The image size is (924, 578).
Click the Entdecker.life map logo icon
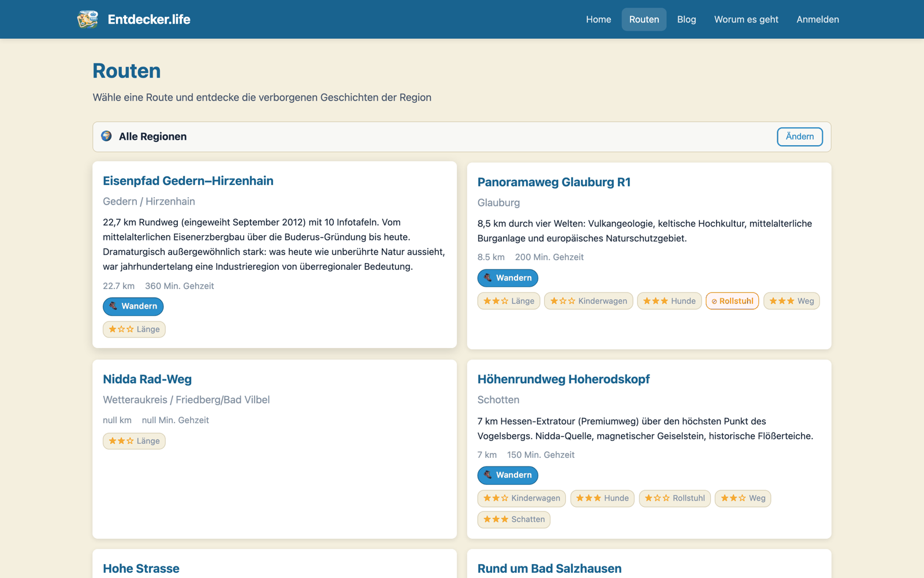[88, 19]
